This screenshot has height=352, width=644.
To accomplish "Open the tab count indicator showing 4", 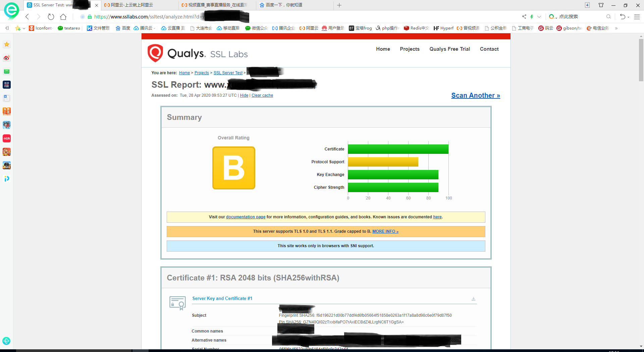I will coord(587,5).
